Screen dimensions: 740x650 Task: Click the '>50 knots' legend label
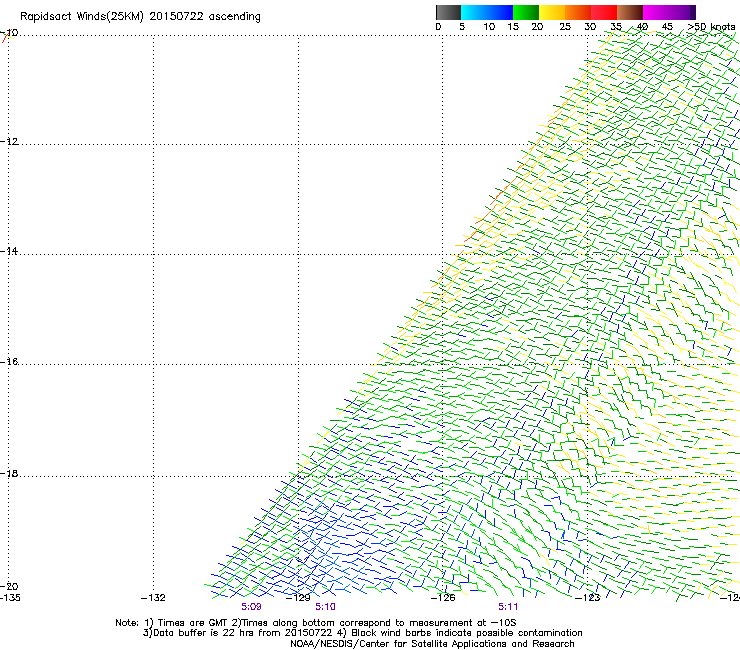(x=711, y=27)
